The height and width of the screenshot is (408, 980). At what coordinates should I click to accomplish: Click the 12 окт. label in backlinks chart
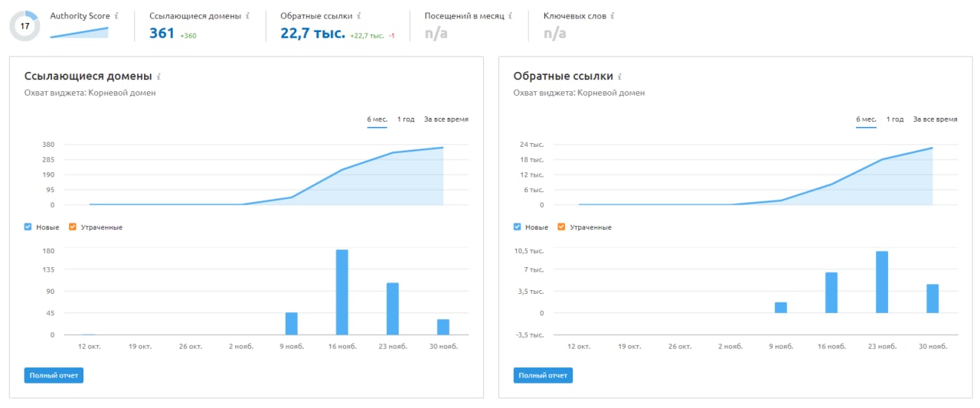(579, 347)
